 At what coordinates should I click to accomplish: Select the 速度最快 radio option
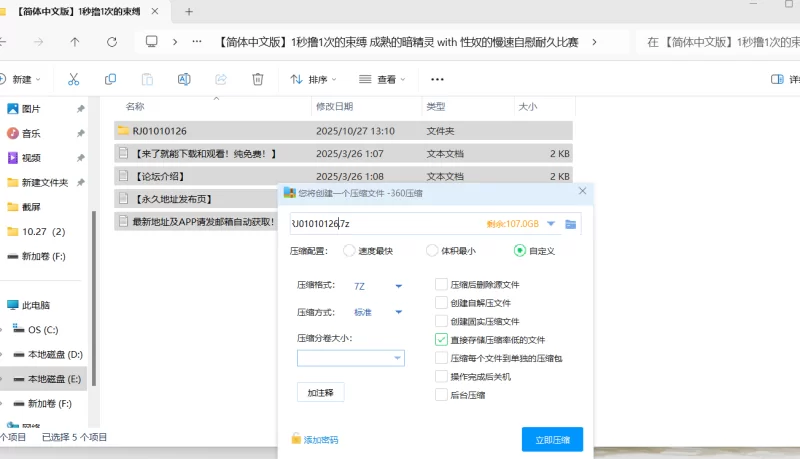click(x=349, y=251)
